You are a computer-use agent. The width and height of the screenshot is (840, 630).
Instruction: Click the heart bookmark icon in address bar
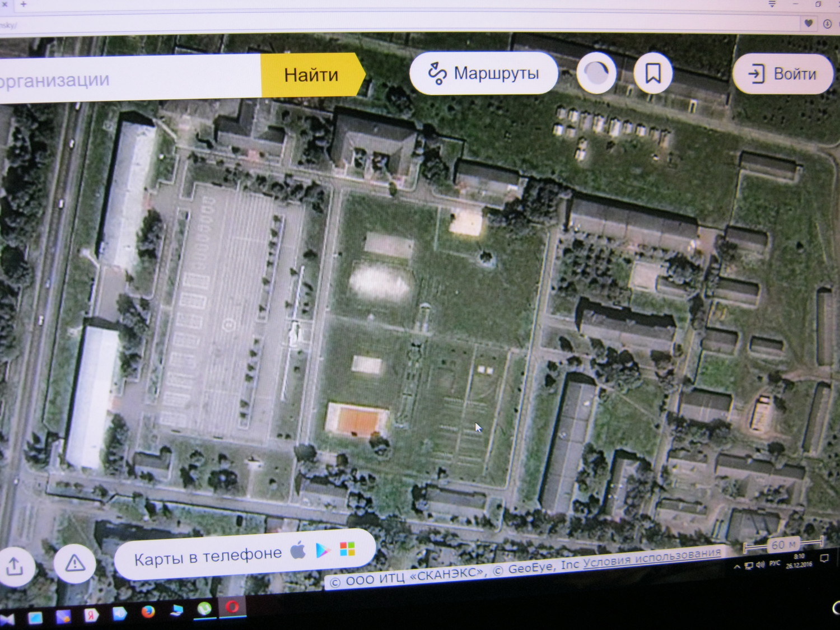pyautogui.click(x=808, y=24)
